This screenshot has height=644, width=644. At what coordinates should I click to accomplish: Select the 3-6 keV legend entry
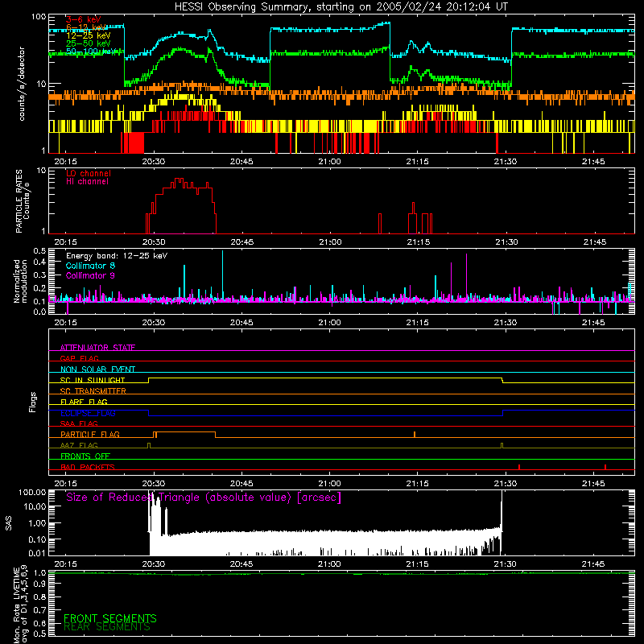click(x=83, y=19)
